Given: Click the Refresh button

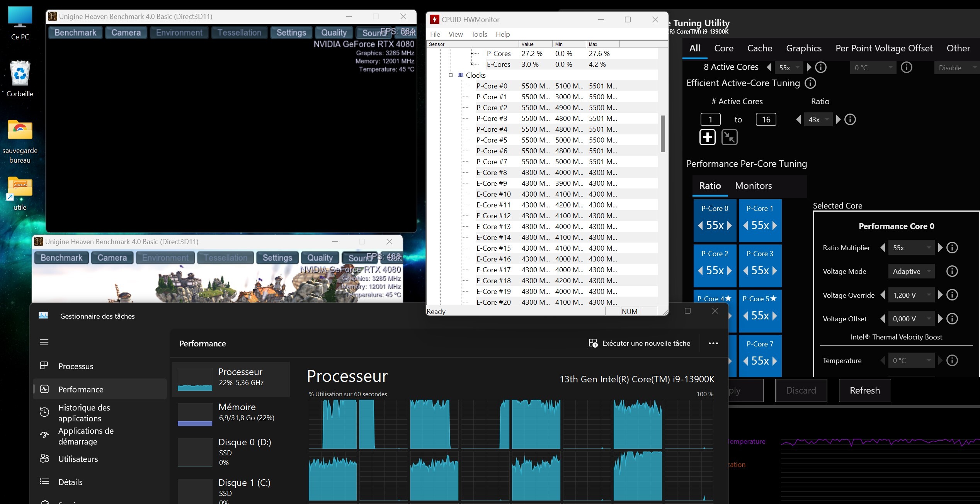Looking at the screenshot, I should pos(864,390).
